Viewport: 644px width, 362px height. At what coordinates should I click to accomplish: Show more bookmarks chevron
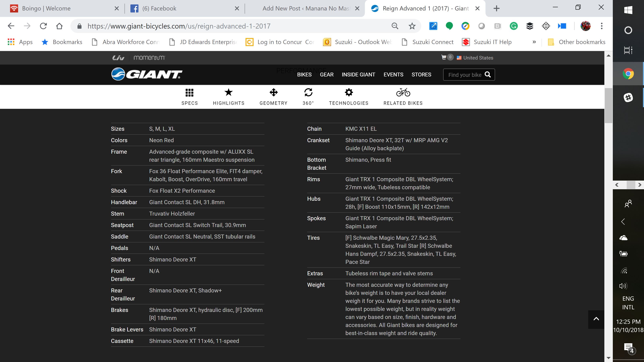[x=534, y=42]
